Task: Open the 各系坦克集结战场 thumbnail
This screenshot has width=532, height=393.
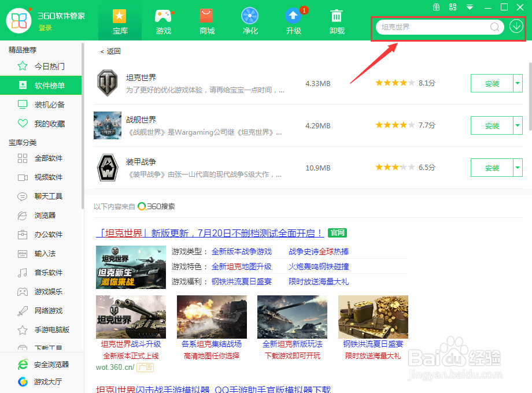Action: tap(212, 317)
